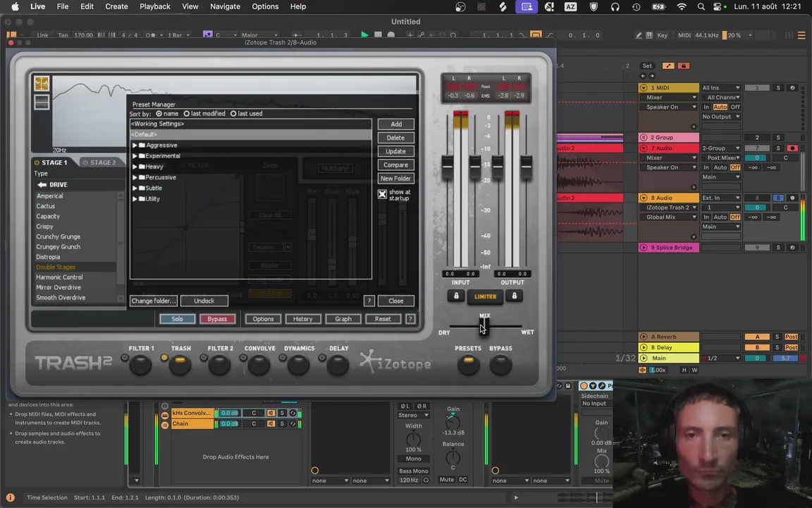Close the Preset Manager
Viewport: 812px width, 508px height.
395,301
